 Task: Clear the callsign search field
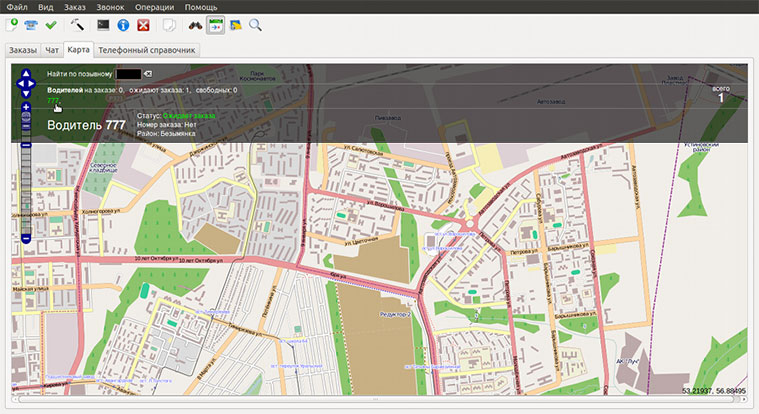[x=148, y=74]
